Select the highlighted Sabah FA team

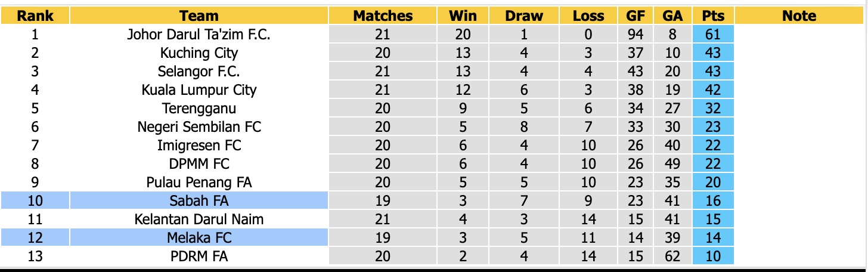pyautogui.click(x=199, y=201)
